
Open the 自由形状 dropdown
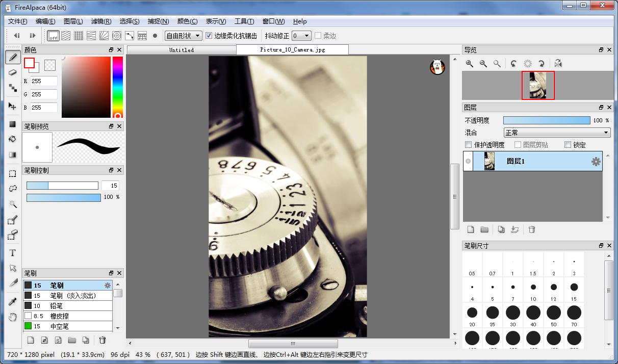183,36
